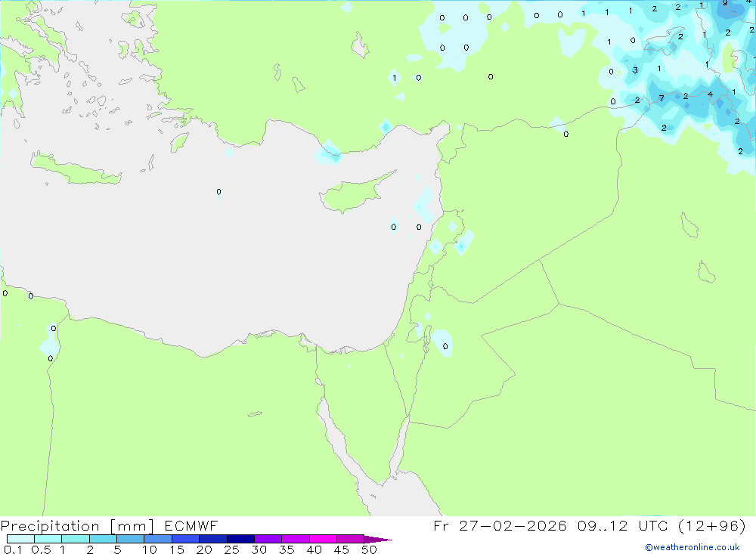Click the [mm] unit label
The image size is (756, 554).
pyautogui.click(x=132, y=525)
